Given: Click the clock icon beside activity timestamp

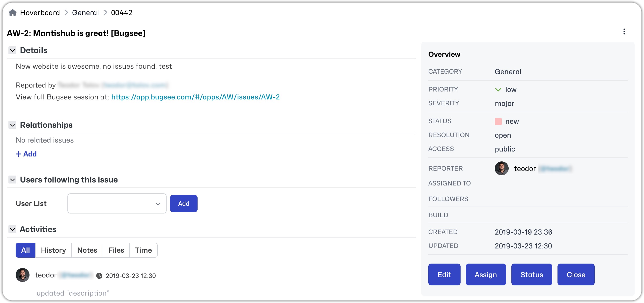Looking at the screenshot, I should [99, 275].
